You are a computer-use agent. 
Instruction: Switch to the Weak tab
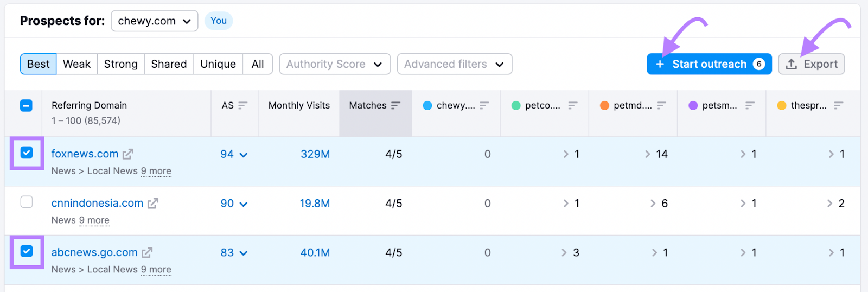click(76, 64)
